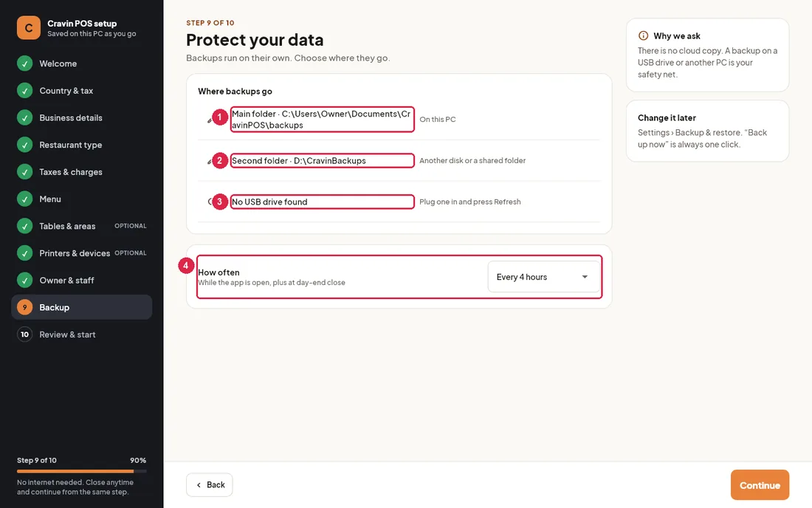
Task: Click the setup progress bar in sidebar
Action: (81, 471)
